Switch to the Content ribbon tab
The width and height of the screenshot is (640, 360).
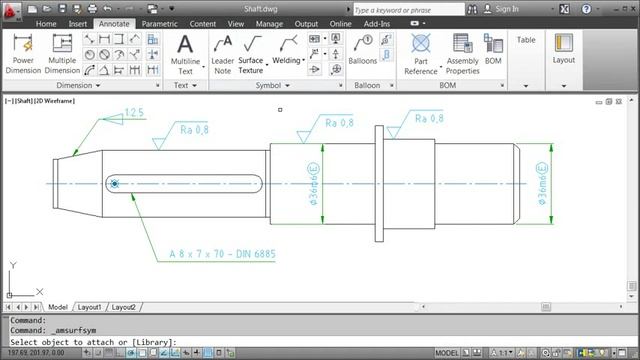coord(202,24)
